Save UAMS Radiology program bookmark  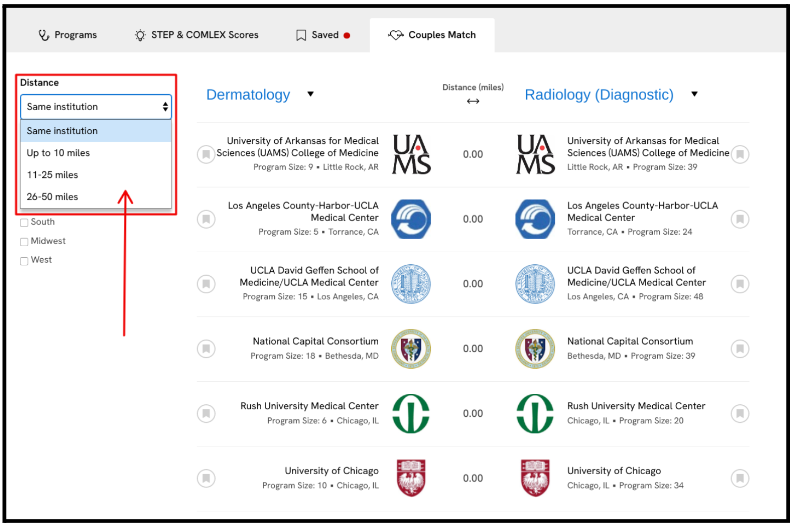[x=740, y=154]
